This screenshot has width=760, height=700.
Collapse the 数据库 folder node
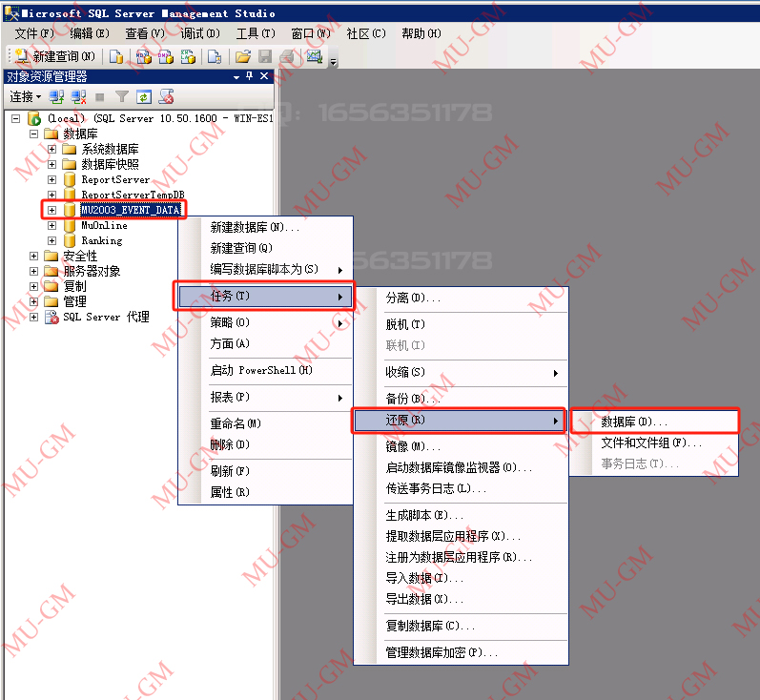click(33, 134)
